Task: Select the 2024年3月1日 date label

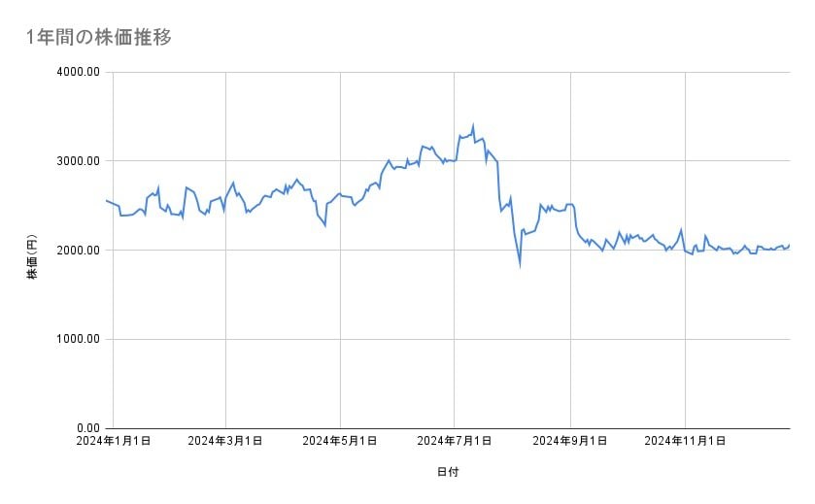Action: (225, 441)
